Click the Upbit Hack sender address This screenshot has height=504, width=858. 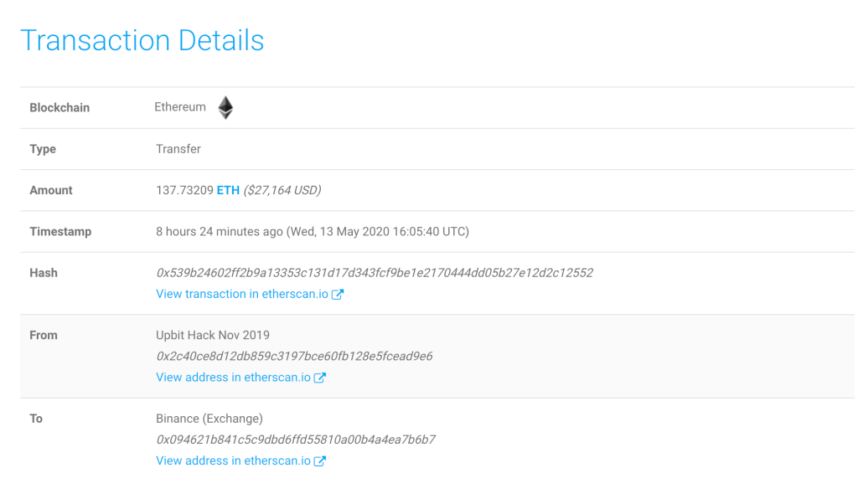click(294, 357)
